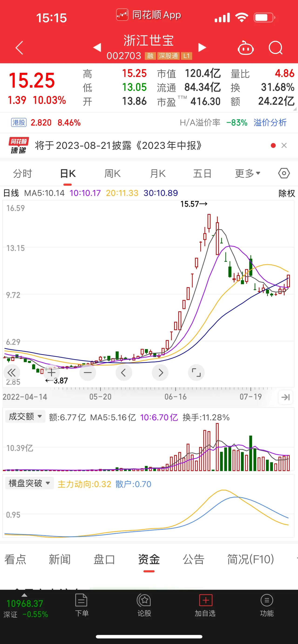Tap the MA5:10.14 indicator label
This screenshot has width=298, height=644.
44,193
